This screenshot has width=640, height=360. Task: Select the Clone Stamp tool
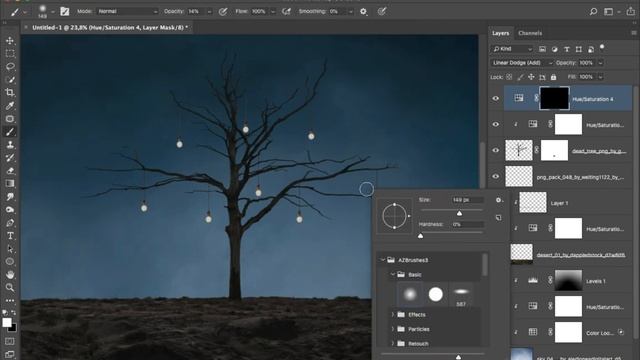pos(10,145)
